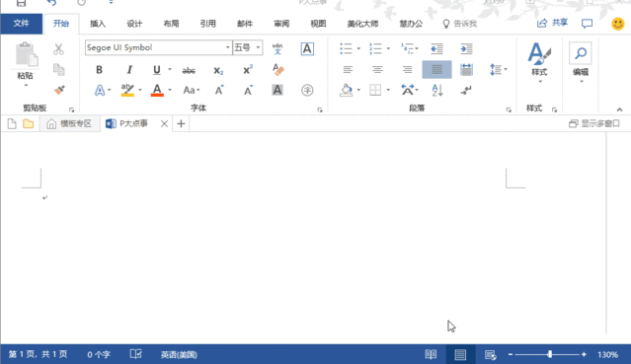The image size is (631, 364).
Task: Increase paragraph indent
Action: [466, 48]
